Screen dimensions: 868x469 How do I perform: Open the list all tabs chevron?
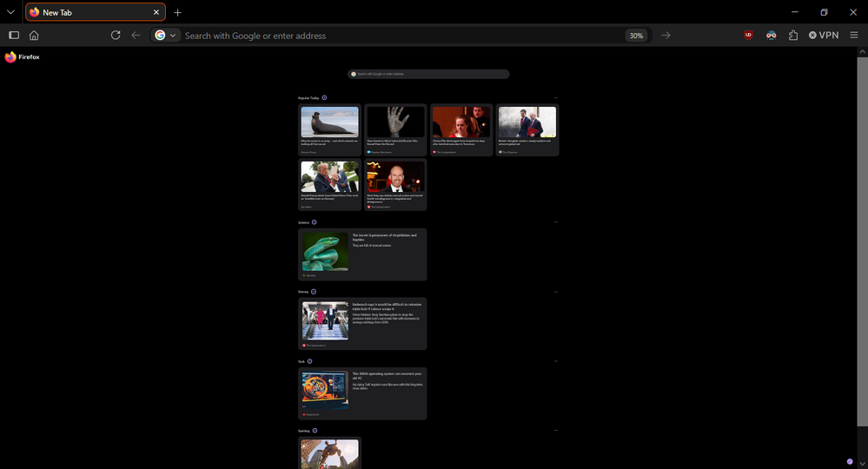click(x=10, y=11)
